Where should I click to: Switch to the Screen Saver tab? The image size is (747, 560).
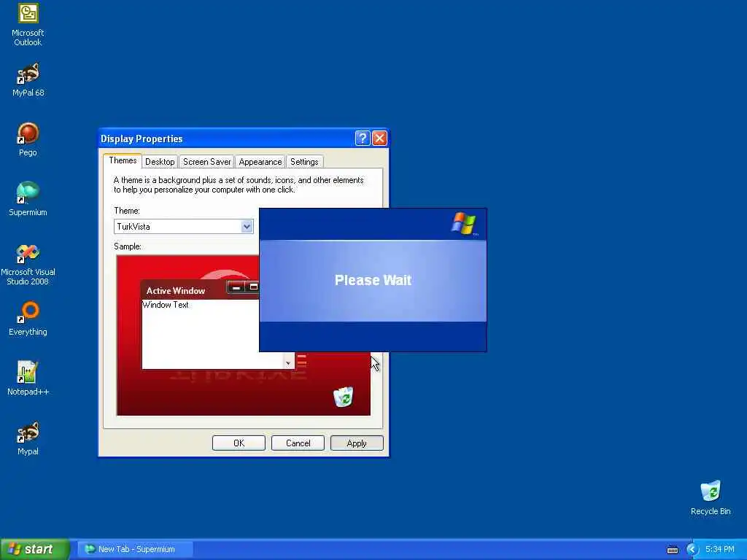(206, 162)
